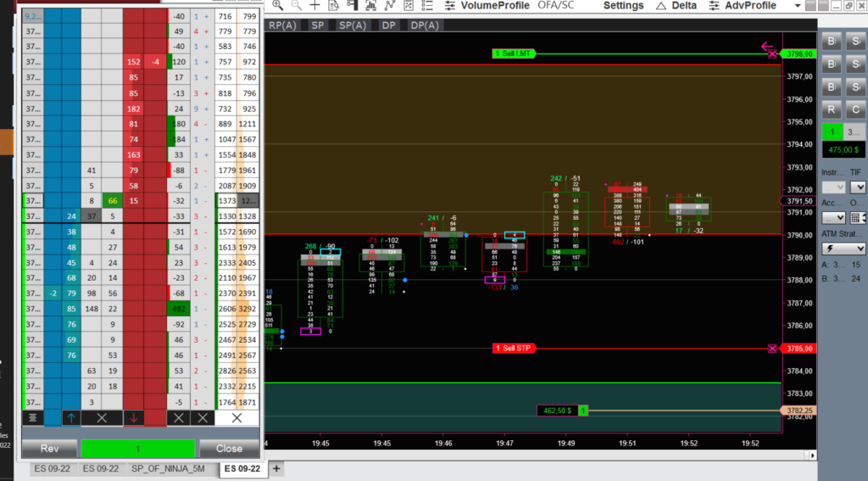Click the zoom in magnifier icon
Image resolution: width=868 pixels, height=481 pixels.
278,6
